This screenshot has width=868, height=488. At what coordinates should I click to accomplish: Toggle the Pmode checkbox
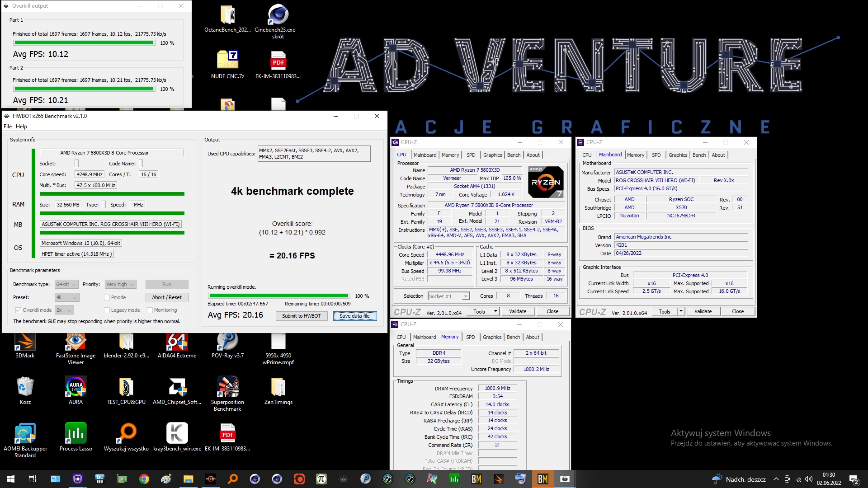(x=107, y=297)
